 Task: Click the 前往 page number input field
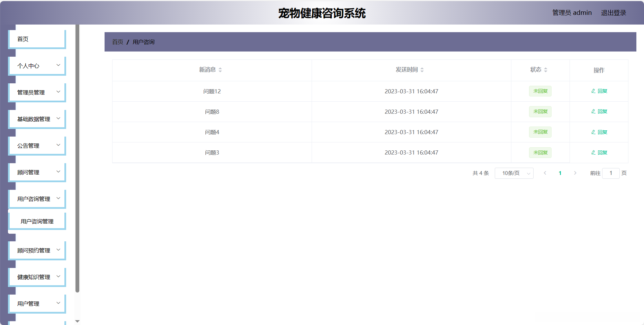coord(611,173)
